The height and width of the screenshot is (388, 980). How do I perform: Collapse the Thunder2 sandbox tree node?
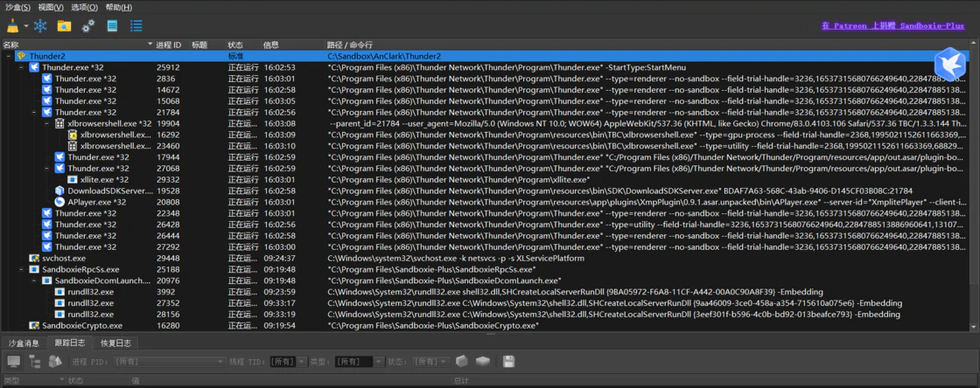pos(8,56)
